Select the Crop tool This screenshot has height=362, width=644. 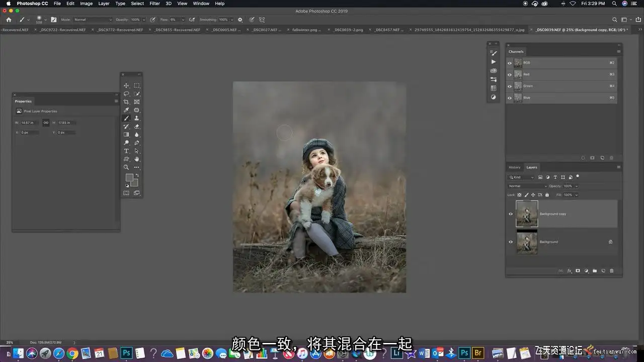[126, 102]
